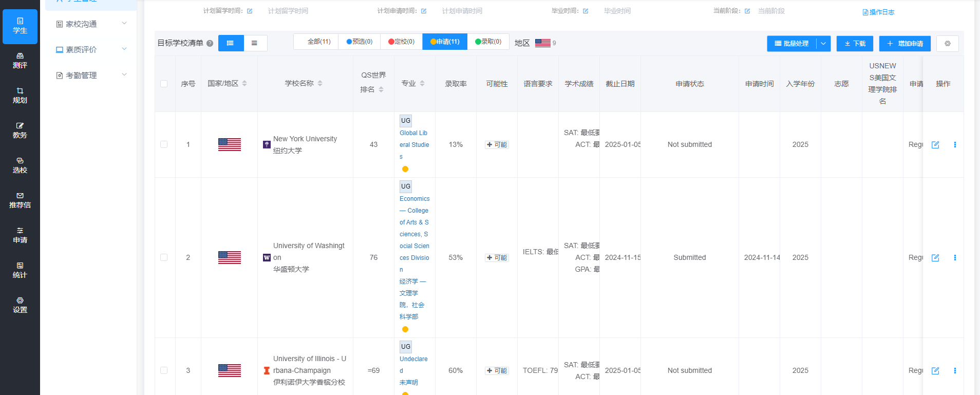
Task: Click help icon beside 目标学校清单
Action: [210, 44]
